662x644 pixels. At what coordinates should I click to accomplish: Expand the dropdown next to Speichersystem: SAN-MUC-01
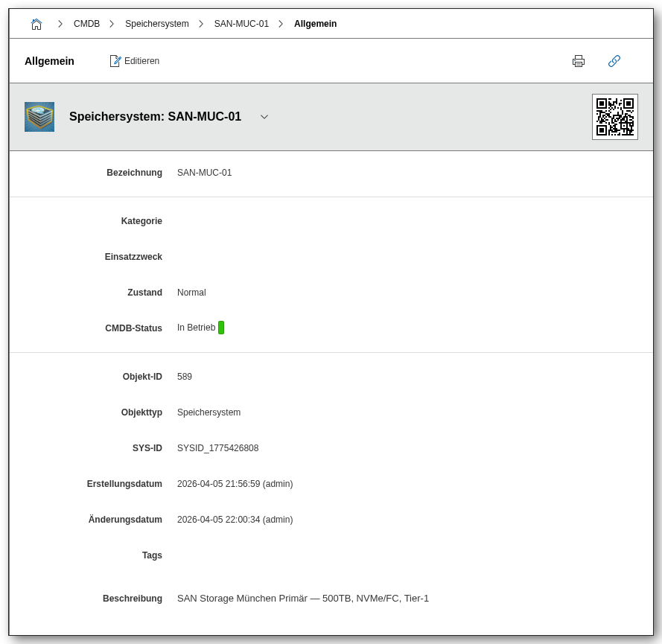pyautogui.click(x=264, y=117)
